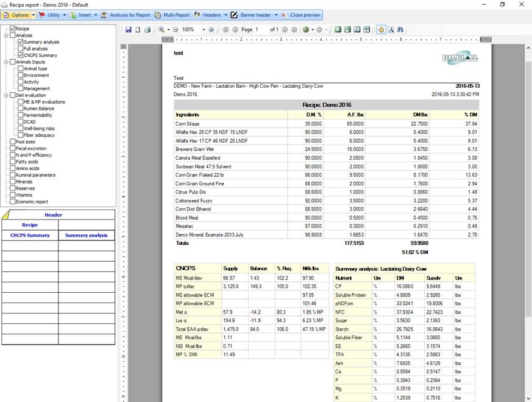Uncheck the CNCPS Summary checkbox

pyautogui.click(x=21, y=55)
